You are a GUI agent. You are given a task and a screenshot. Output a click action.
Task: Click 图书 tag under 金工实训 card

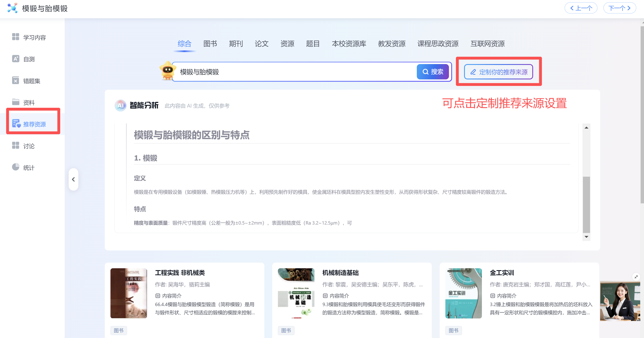(x=454, y=330)
